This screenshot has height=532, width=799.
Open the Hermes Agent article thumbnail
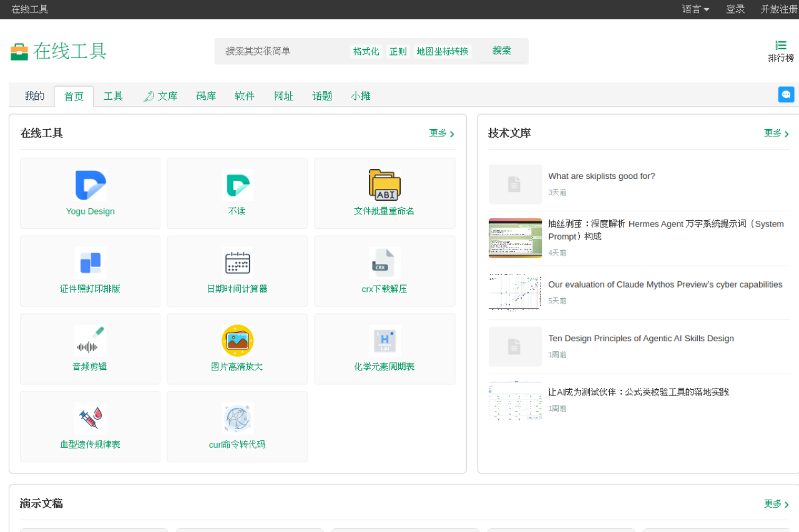[515, 238]
